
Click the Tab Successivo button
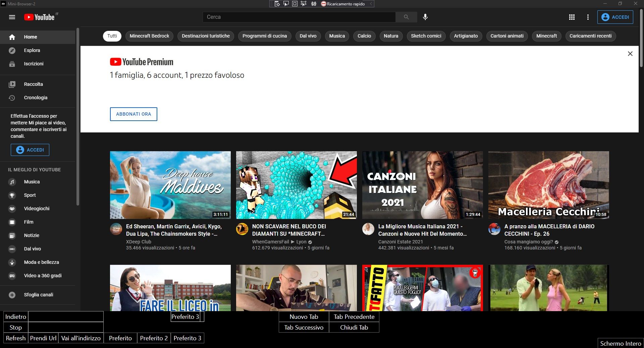tap(304, 328)
